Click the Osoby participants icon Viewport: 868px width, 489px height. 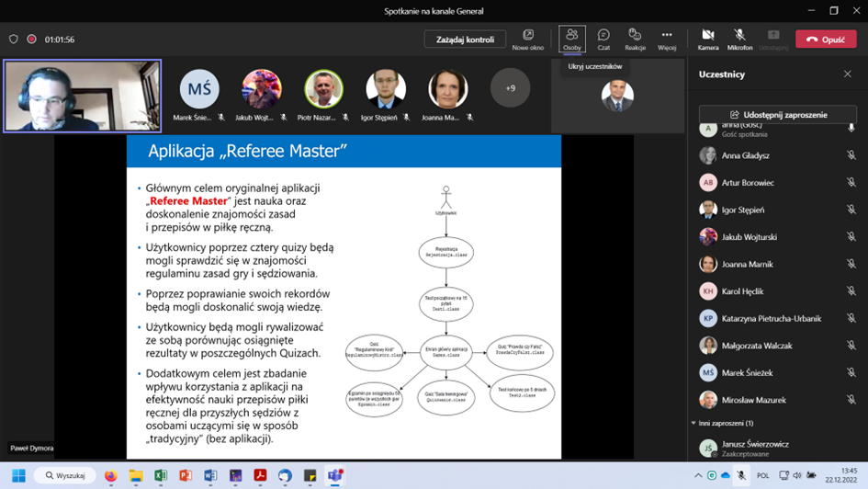[572, 39]
